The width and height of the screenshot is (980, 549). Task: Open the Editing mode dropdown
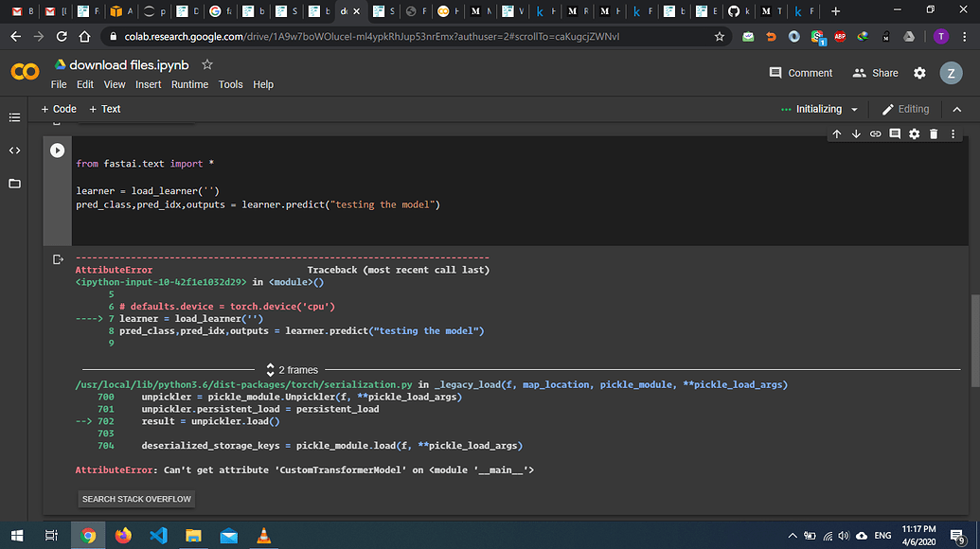905,109
